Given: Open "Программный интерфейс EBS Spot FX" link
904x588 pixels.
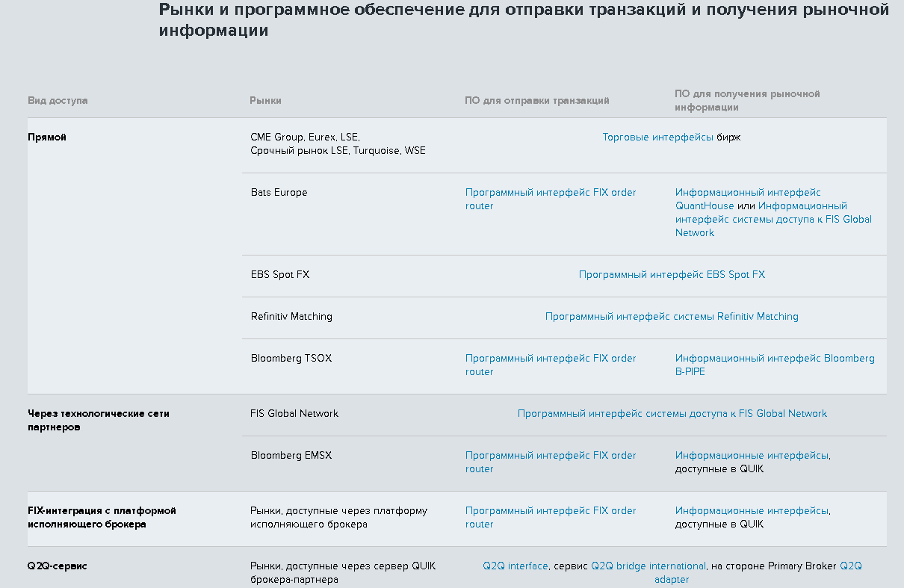Looking at the screenshot, I should (672, 275).
